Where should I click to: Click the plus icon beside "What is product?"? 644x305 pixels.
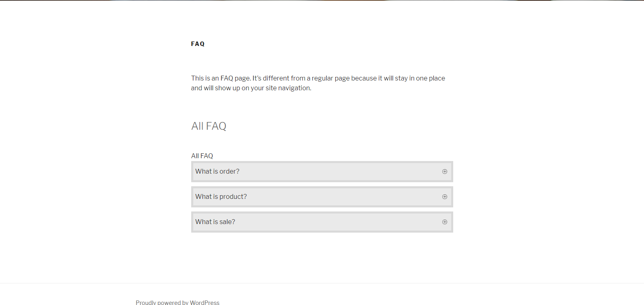pyautogui.click(x=445, y=197)
